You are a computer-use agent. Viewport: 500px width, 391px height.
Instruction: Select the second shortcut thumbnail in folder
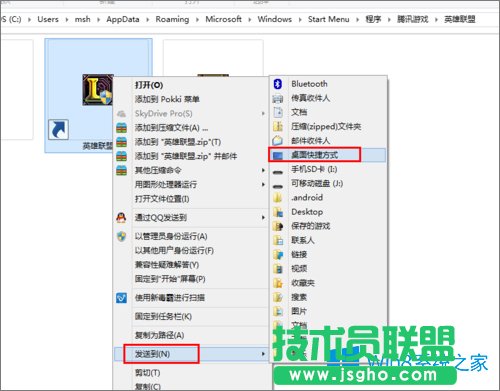point(213,58)
